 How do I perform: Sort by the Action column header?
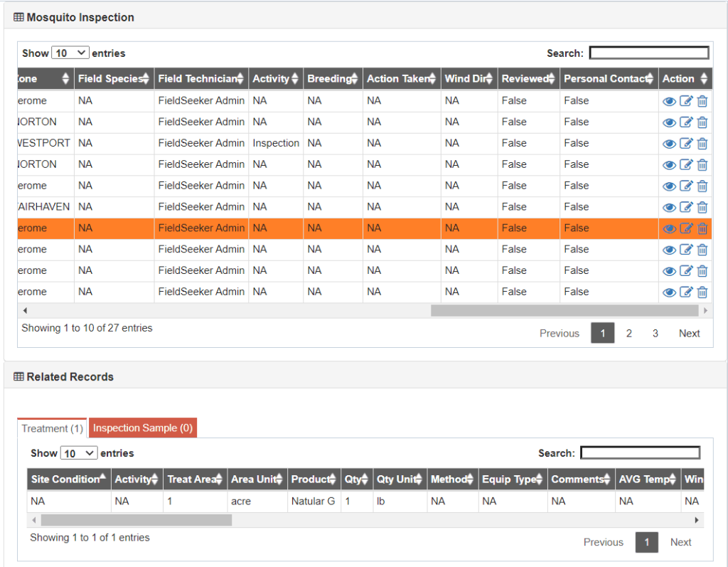685,78
